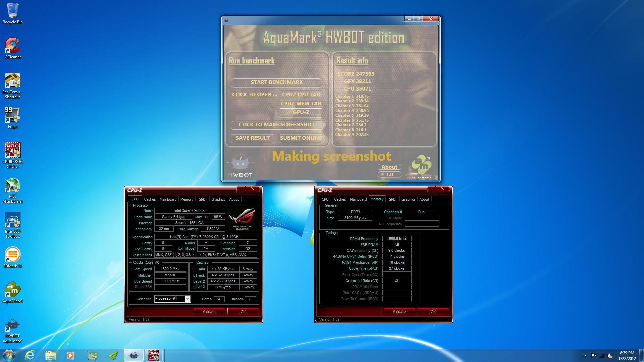
Task: Minimize the AquaMark HWBOT window
Action: pos(409,19)
